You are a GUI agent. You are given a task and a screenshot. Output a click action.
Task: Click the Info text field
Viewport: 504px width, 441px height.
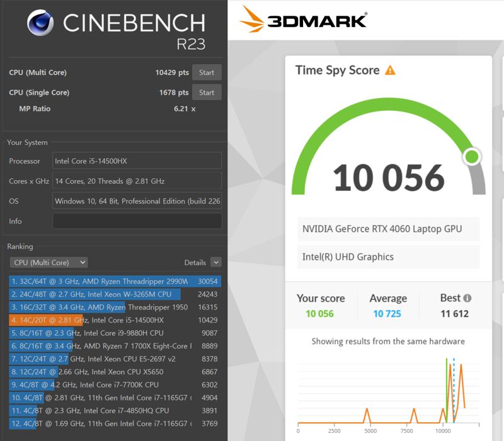click(137, 221)
